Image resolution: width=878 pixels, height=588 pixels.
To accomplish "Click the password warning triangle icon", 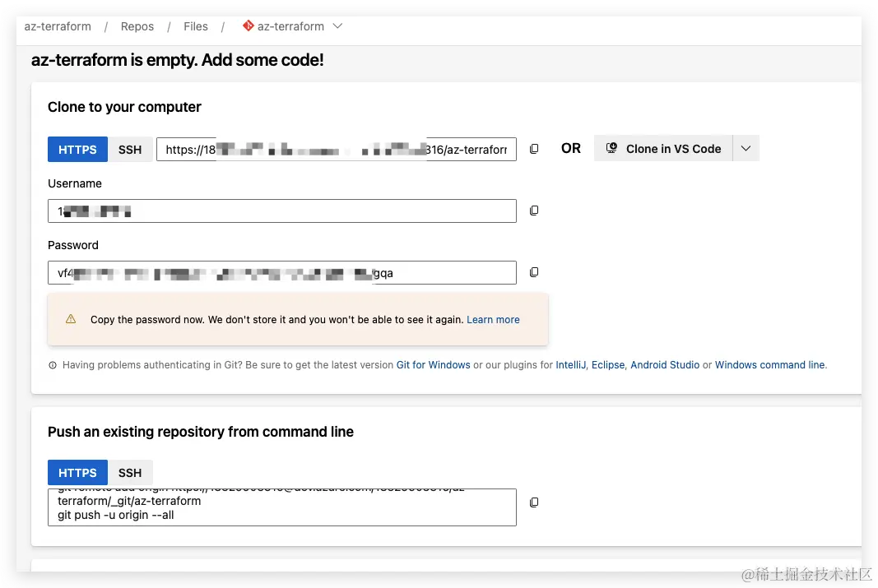I will click(x=71, y=319).
